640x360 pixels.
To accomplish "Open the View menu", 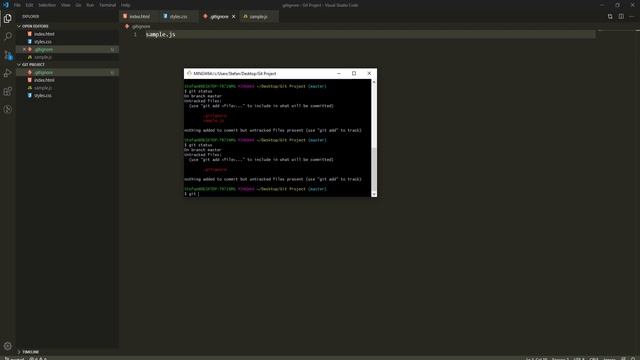I will [x=66, y=5].
